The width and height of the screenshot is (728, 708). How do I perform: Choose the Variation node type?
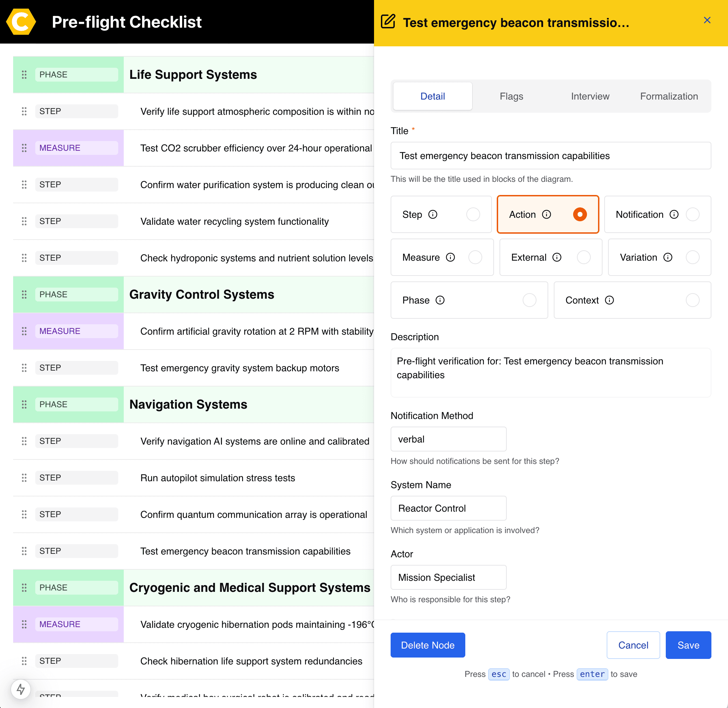tap(692, 257)
